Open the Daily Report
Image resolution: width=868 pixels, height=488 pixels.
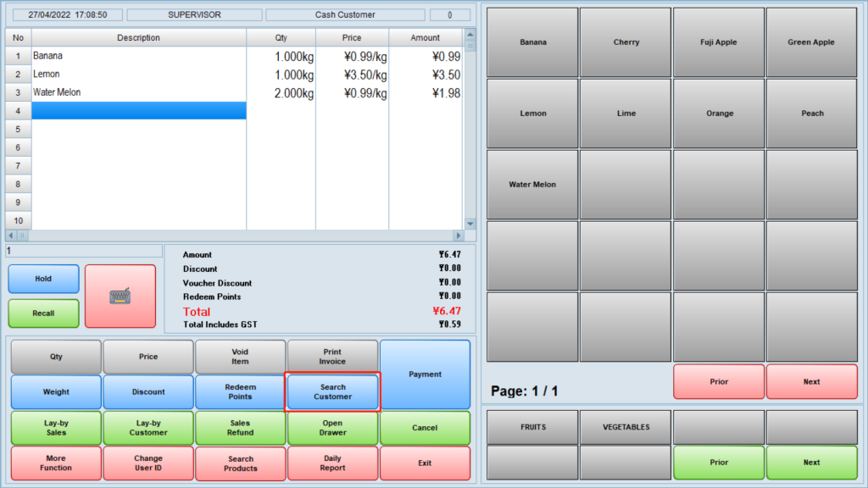click(x=332, y=463)
